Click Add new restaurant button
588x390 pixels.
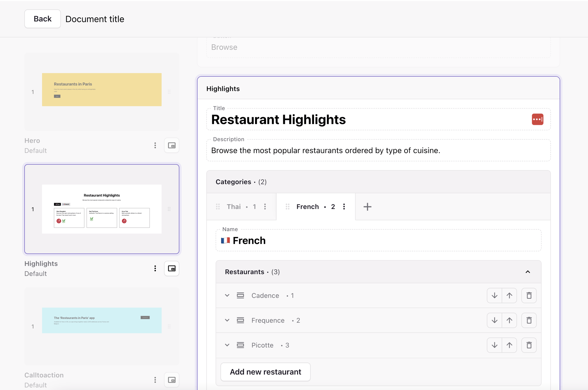[265, 372]
